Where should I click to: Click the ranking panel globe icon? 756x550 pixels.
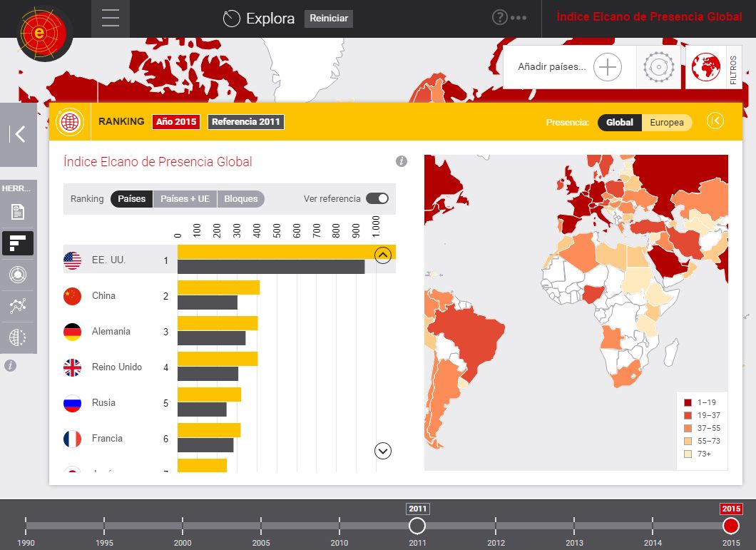point(70,121)
